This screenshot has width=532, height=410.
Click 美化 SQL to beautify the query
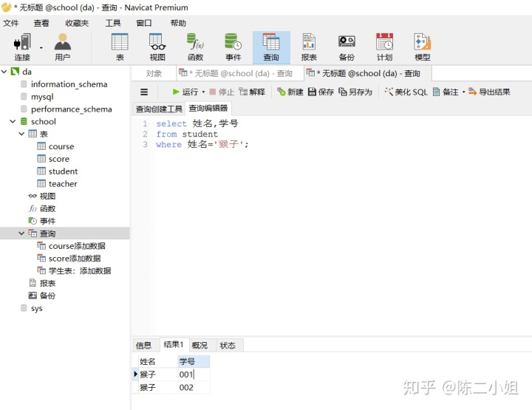[406, 92]
